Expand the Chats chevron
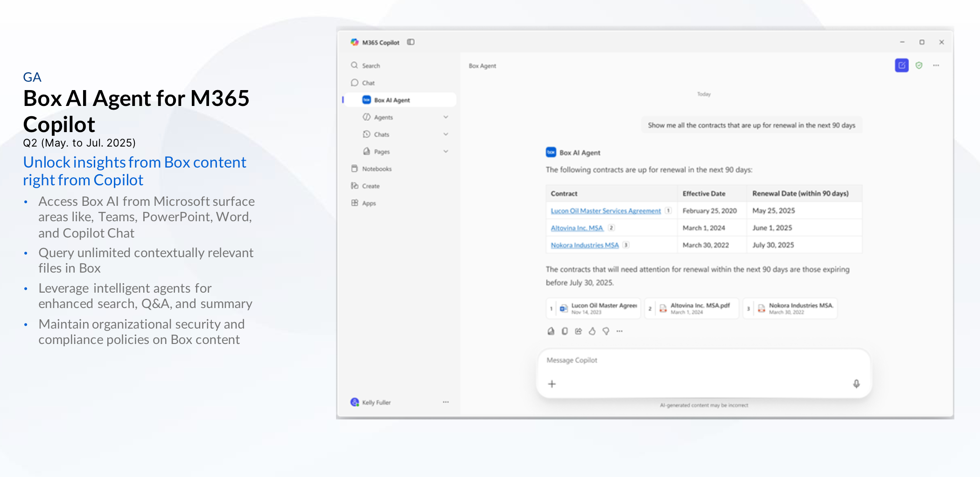The height and width of the screenshot is (477, 980). pyautogui.click(x=446, y=134)
